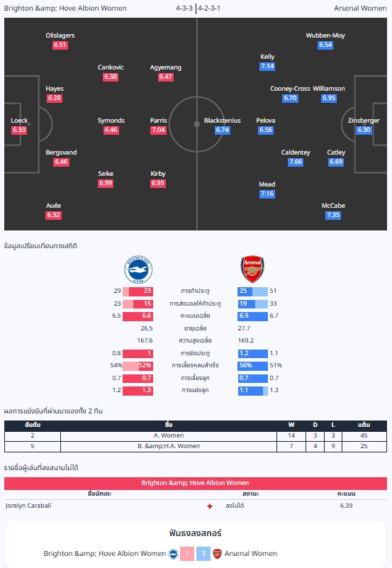Click the small Arsenal logo beside predicted score
Viewport: 392px width, 568px height.
pos(217,554)
